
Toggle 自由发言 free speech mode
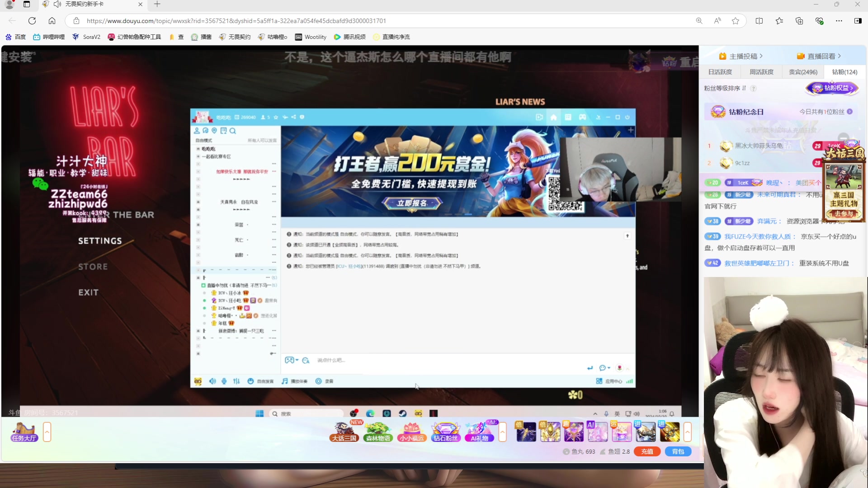tap(260, 381)
